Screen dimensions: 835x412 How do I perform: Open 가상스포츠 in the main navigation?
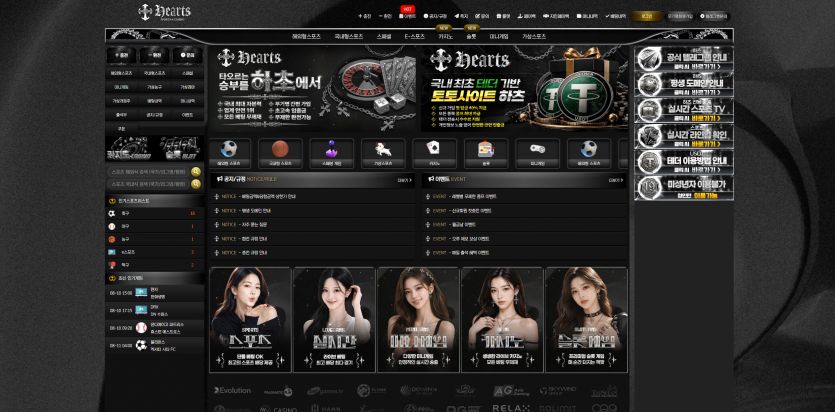(534, 37)
